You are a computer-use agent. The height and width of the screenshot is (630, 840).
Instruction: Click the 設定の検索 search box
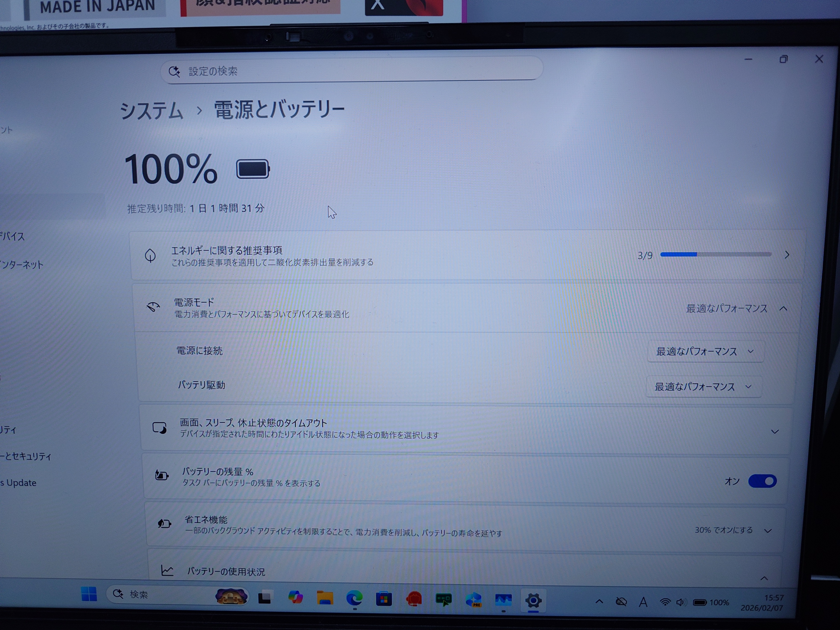click(x=351, y=71)
